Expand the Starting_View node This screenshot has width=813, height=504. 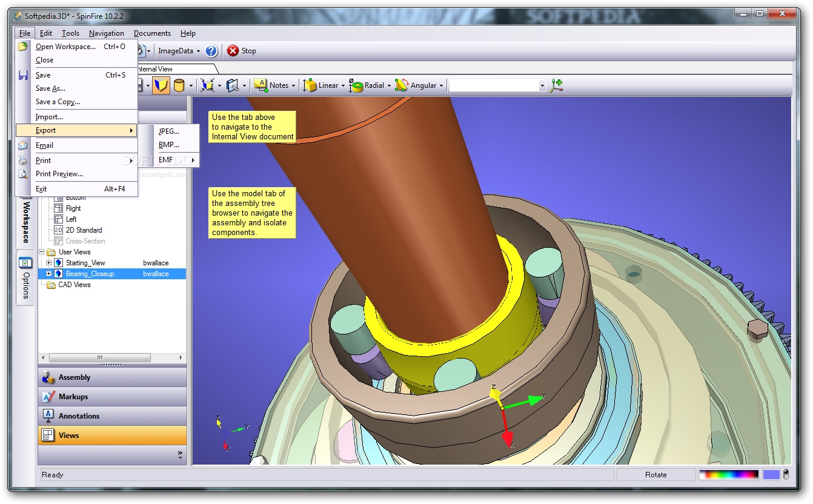(49, 263)
